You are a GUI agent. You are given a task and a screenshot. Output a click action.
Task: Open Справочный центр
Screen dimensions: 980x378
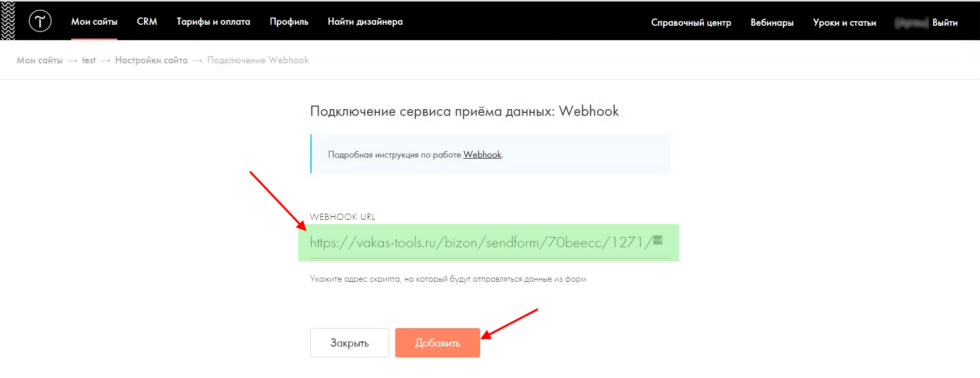click(691, 23)
